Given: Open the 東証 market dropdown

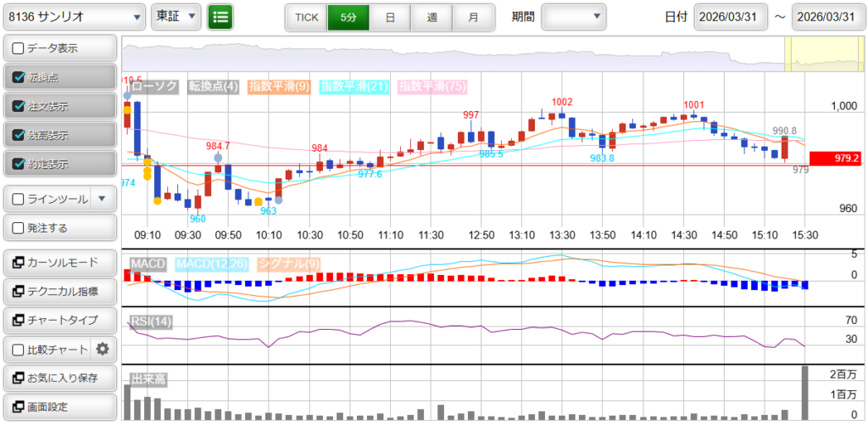Looking at the screenshot, I should click(x=177, y=16).
